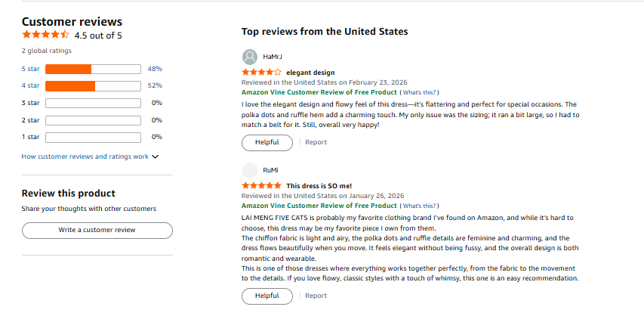
Task: Open What's this? on HaMrJ's Vine review
Action: point(418,92)
